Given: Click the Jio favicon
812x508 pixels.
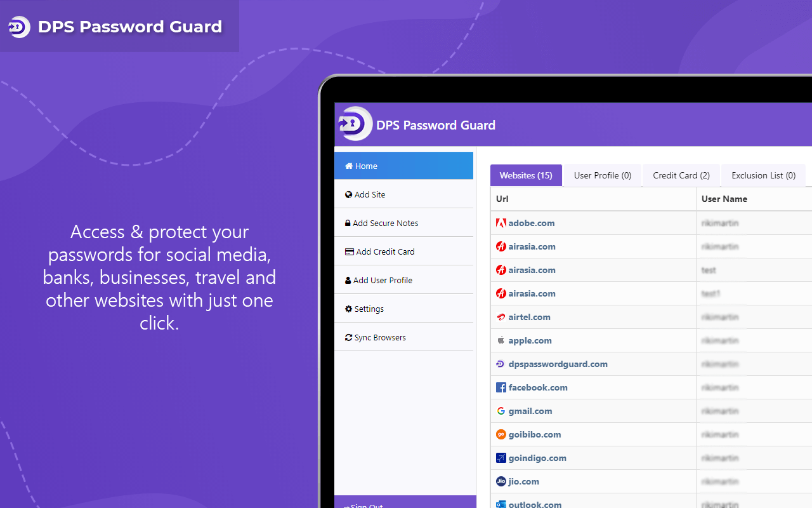Looking at the screenshot, I should (x=501, y=481).
